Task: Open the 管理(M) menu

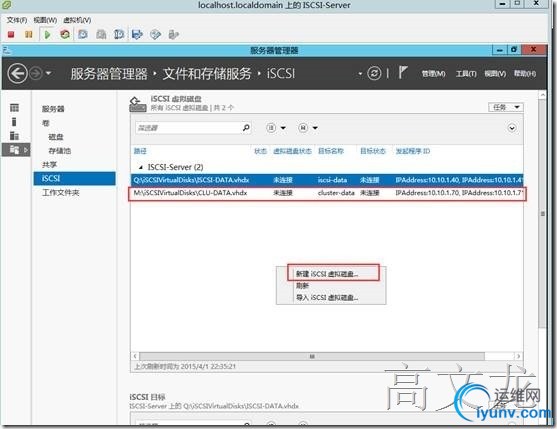Action: pyautogui.click(x=433, y=74)
